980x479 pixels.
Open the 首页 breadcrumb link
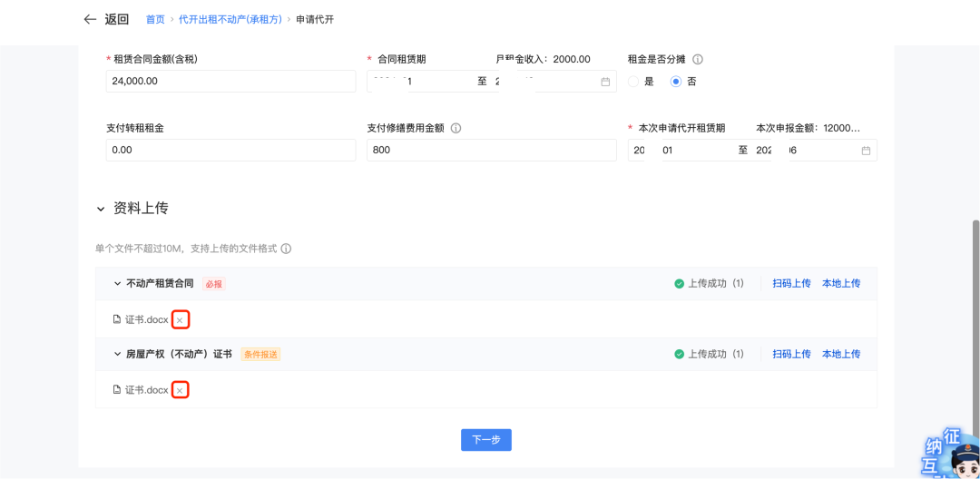tap(155, 19)
